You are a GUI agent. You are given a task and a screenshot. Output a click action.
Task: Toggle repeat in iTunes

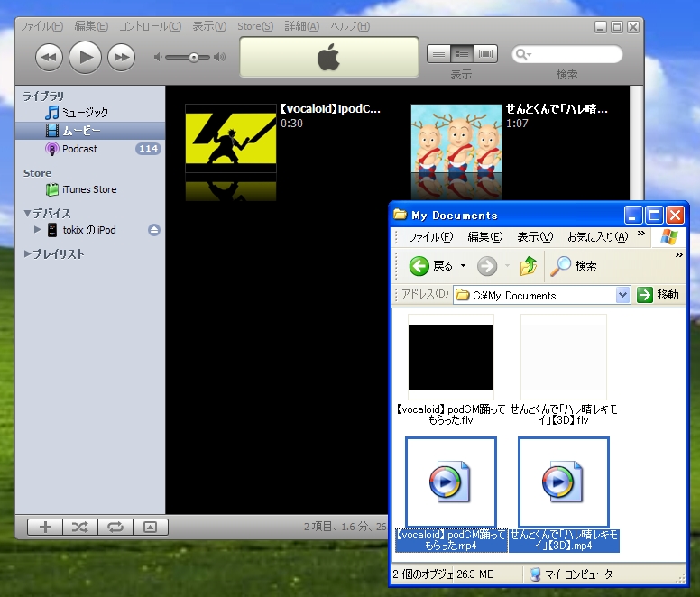(115, 527)
